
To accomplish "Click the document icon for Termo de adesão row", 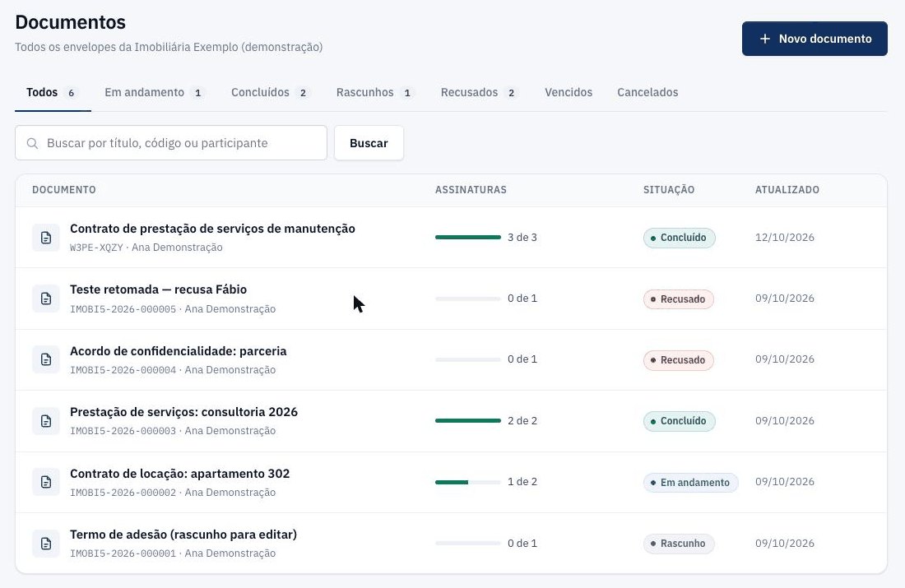I will coord(45,543).
